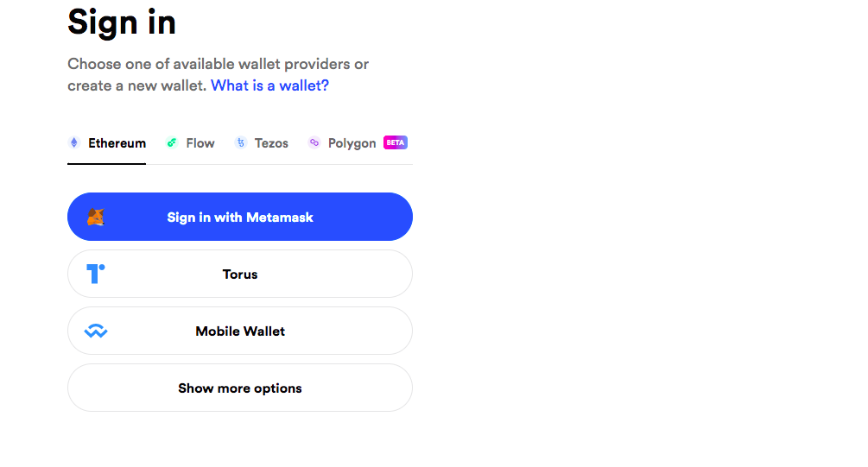Image resolution: width=868 pixels, height=467 pixels.
Task: Open the Polygon tab
Action: (x=352, y=143)
